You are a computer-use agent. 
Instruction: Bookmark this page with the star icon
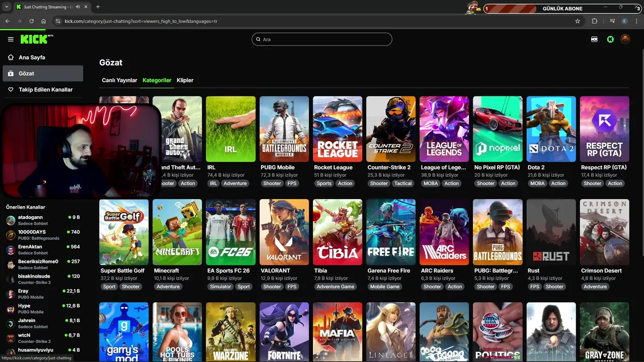tap(578, 21)
